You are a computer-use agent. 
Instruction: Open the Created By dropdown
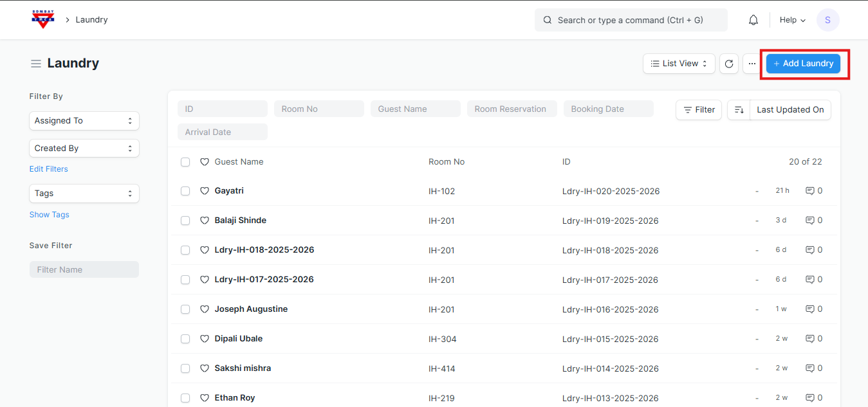tap(84, 149)
